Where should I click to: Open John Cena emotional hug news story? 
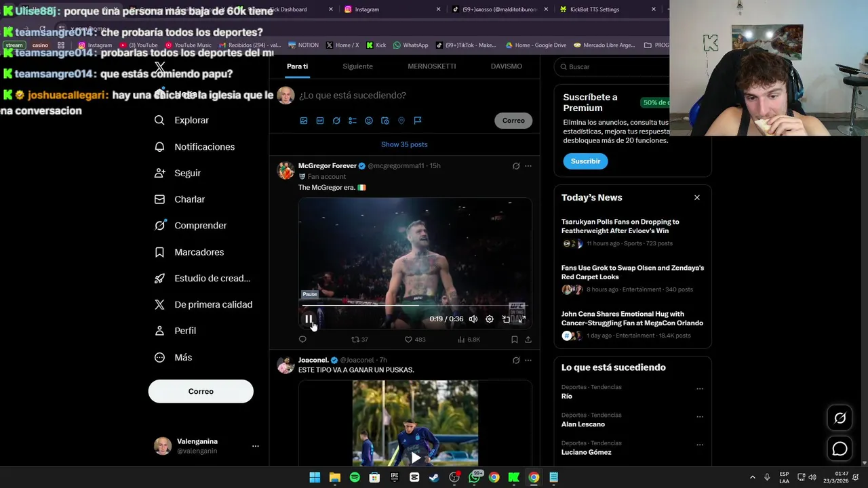click(x=633, y=325)
